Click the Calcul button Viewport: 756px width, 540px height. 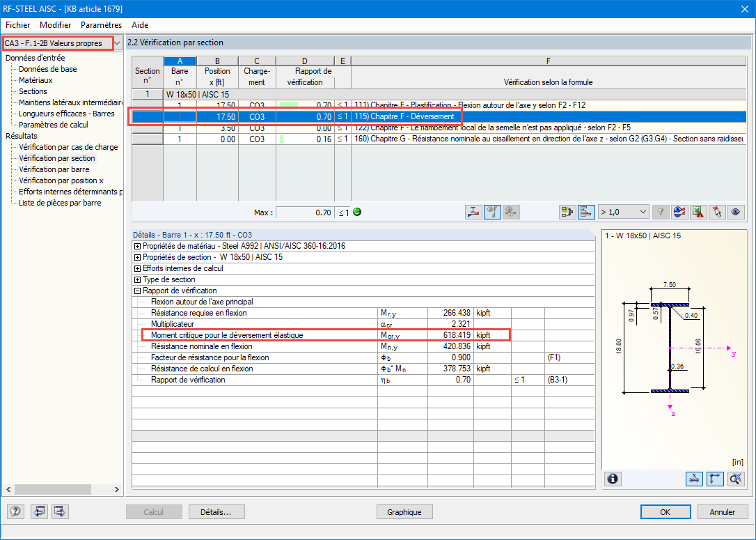click(x=154, y=512)
